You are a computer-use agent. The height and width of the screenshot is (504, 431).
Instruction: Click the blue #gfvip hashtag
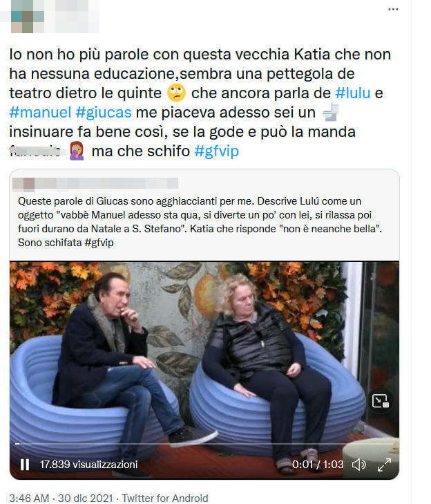pyautogui.click(x=216, y=151)
